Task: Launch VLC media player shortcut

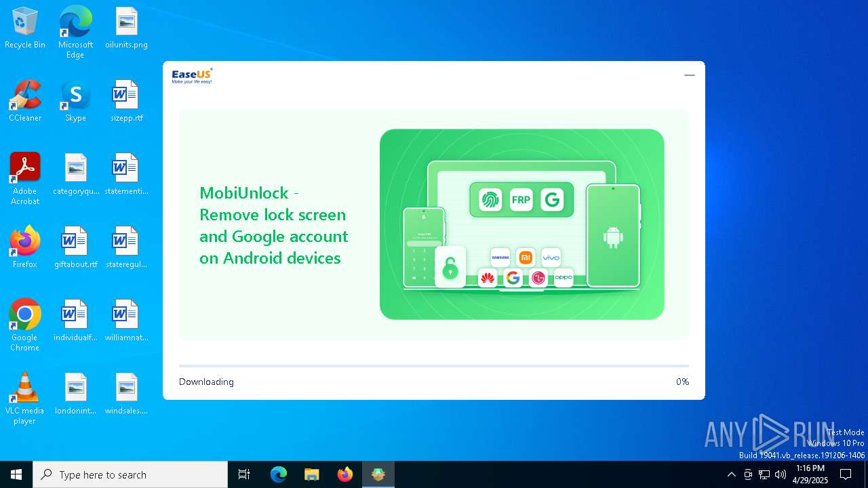Action: [x=25, y=398]
